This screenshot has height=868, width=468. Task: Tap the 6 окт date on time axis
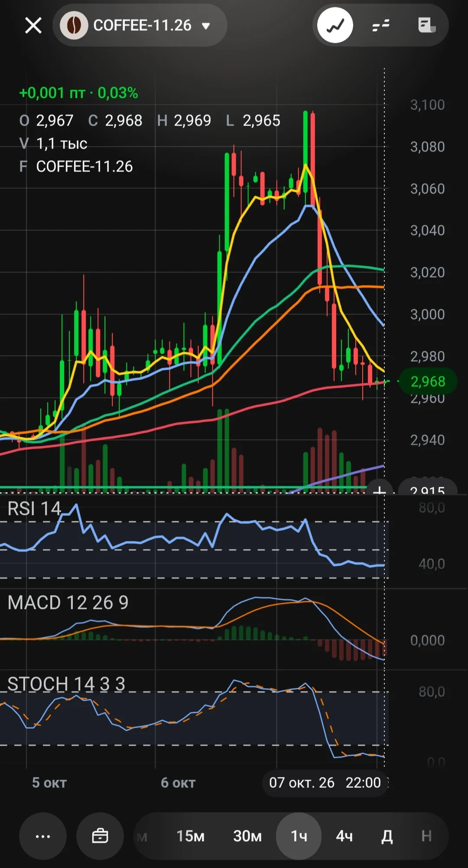(x=178, y=783)
